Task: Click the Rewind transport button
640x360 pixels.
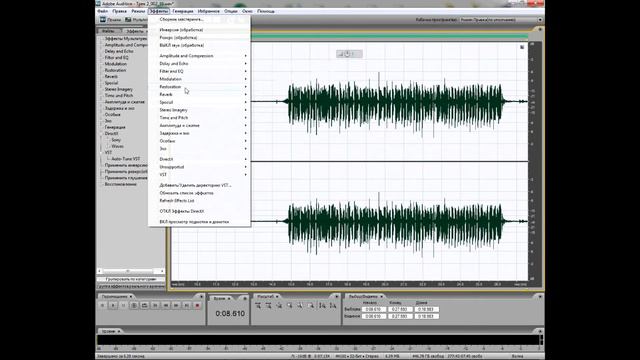Action: coord(166,305)
